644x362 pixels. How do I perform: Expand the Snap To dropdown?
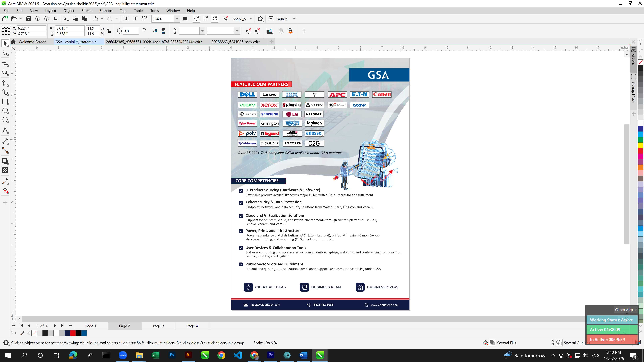[x=251, y=19]
